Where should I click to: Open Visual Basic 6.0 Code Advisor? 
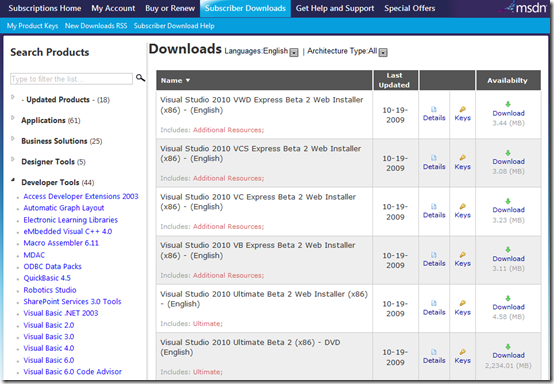pyautogui.click(x=72, y=372)
